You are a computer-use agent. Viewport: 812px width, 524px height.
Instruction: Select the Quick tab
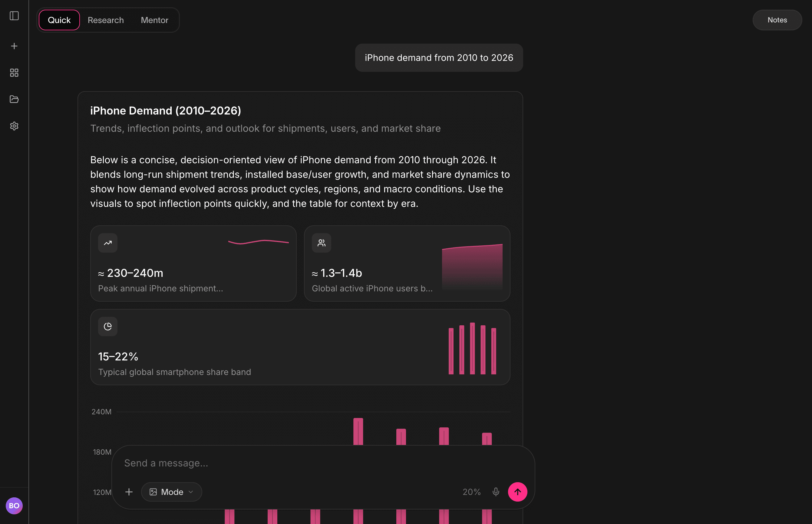pos(59,20)
